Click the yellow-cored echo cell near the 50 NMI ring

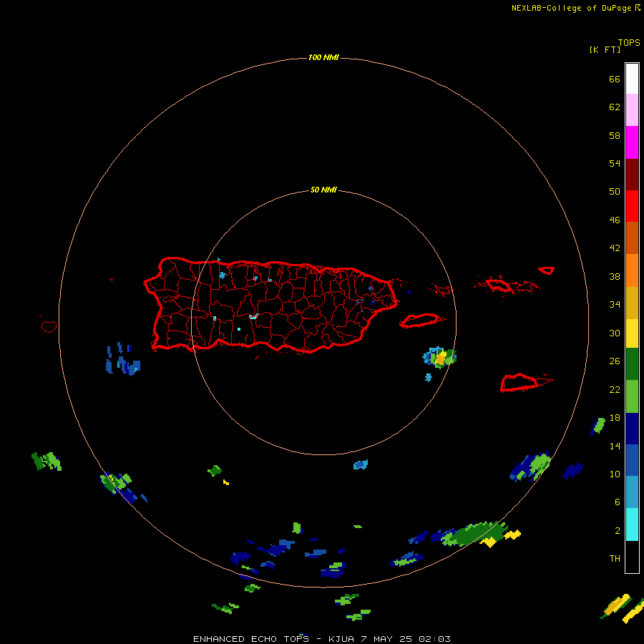(439, 357)
